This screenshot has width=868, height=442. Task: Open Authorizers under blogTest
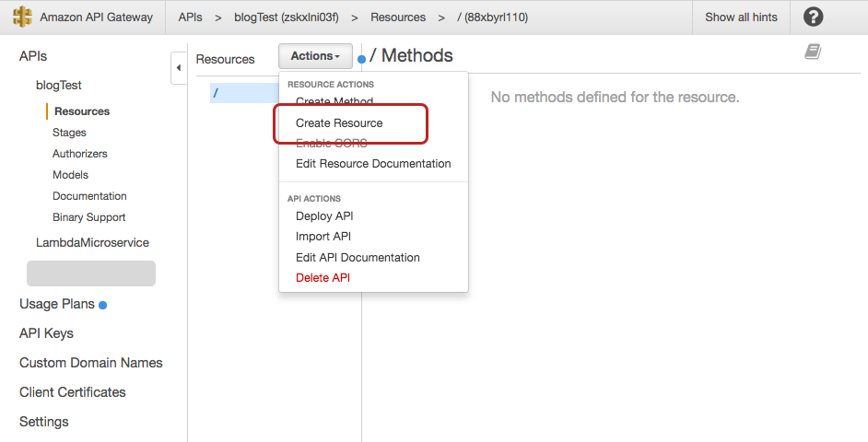(x=80, y=154)
